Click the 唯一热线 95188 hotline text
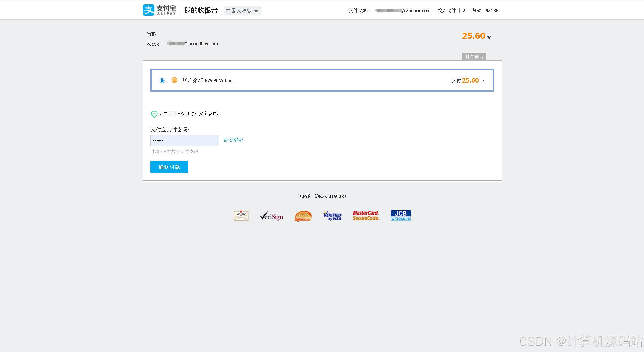644x352 pixels. [x=481, y=11]
